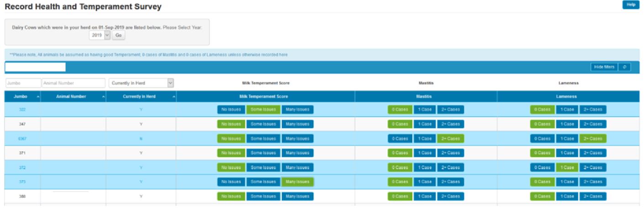Choose Some Issues for cow 373
Screen dimensions: 644x211
(x=263, y=182)
